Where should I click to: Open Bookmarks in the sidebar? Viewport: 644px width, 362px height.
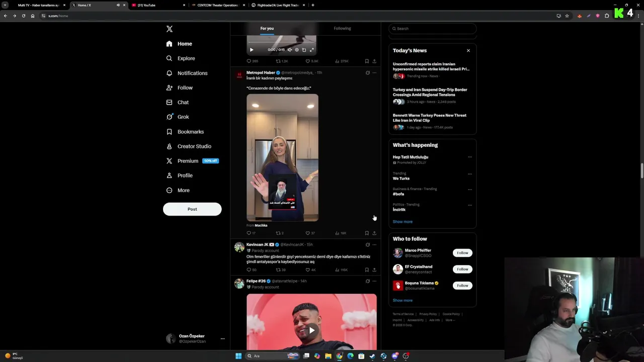click(185, 132)
